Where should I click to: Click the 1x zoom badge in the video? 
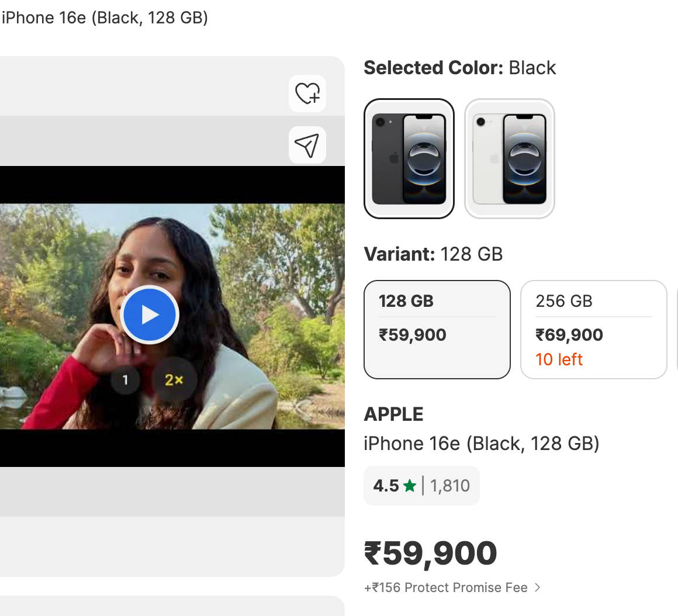(x=125, y=380)
